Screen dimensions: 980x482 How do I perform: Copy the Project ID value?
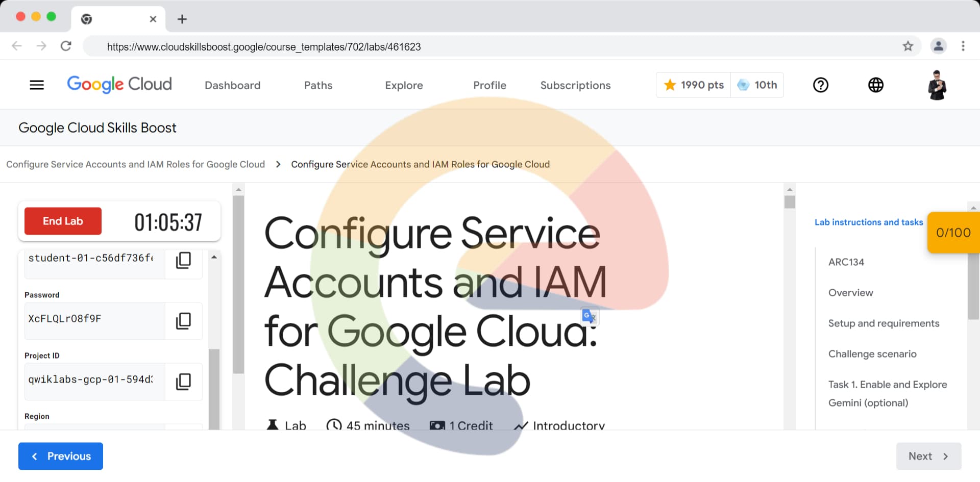pos(183,382)
